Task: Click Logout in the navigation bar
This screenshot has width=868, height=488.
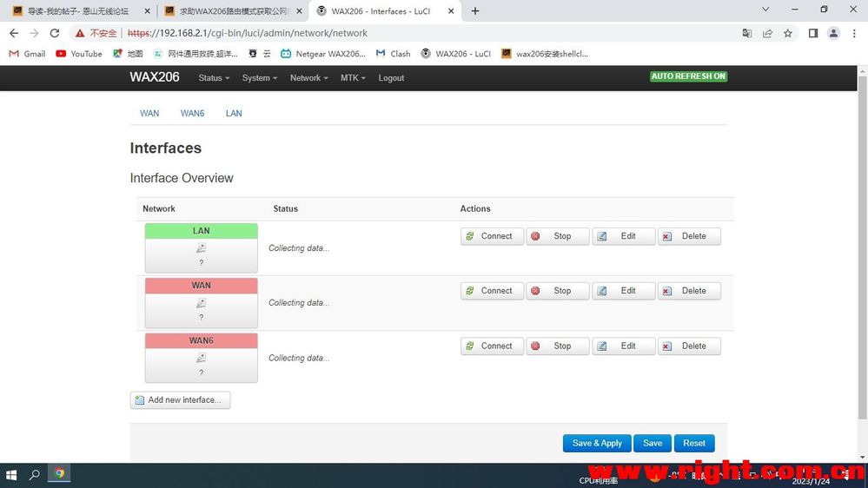Action: pyautogui.click(x=391, y=78)
